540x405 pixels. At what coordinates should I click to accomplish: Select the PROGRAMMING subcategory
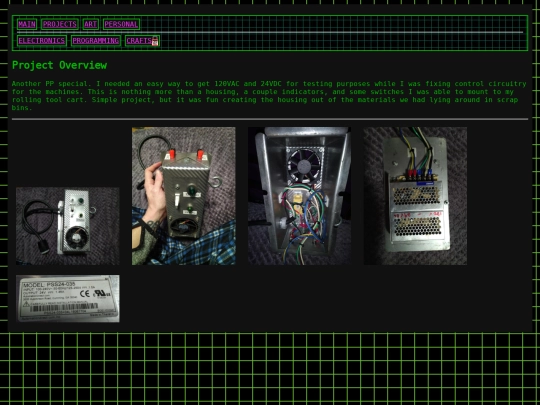coord(96,41)
